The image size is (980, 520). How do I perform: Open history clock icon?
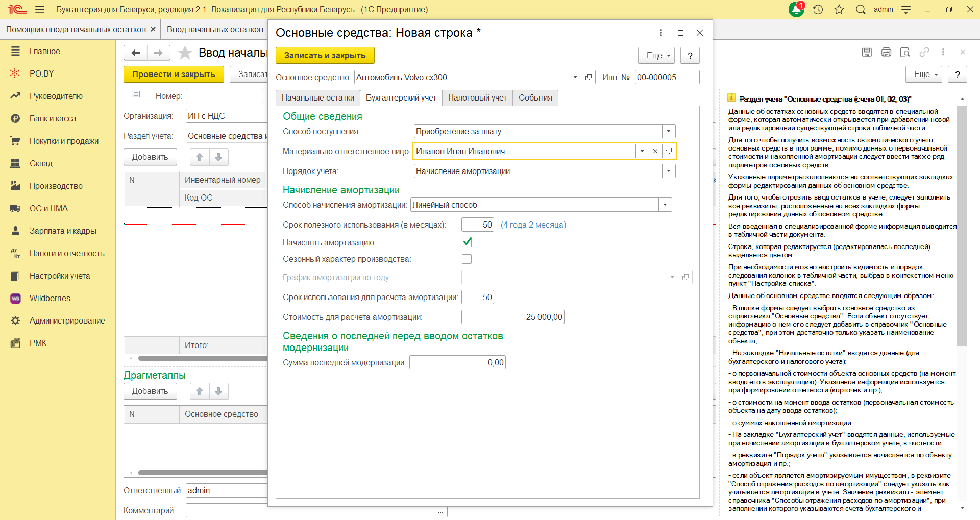818,10
